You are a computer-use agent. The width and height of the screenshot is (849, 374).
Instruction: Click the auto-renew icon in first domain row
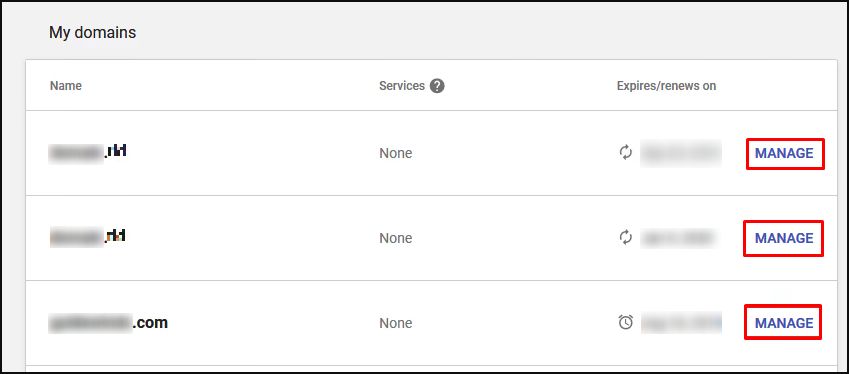pyautogui.click(x=625, y=153)
